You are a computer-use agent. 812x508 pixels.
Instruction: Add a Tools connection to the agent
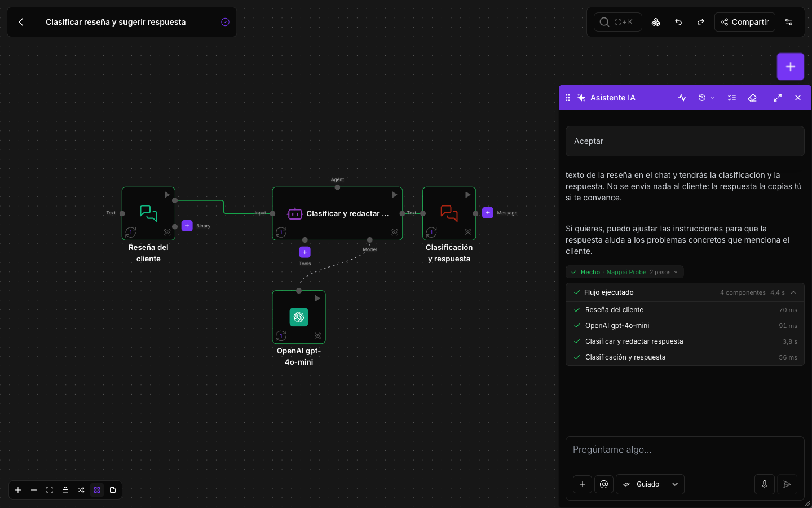click(x=305, y=252)
